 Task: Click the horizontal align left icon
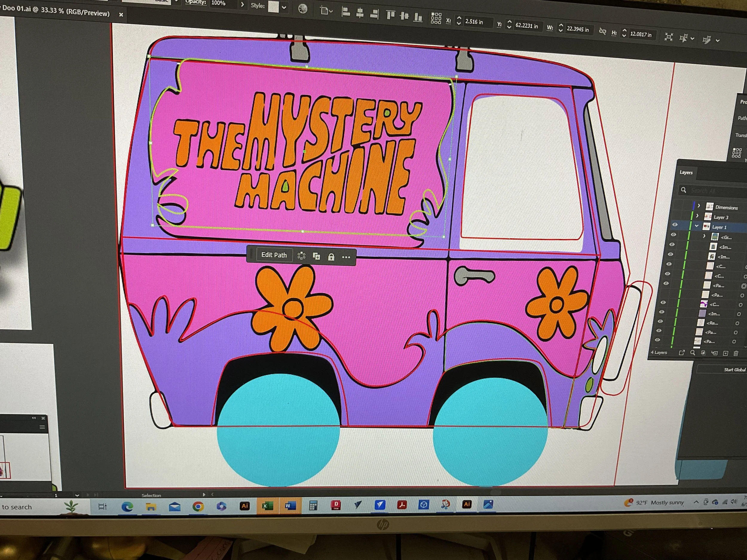(346, 13)
